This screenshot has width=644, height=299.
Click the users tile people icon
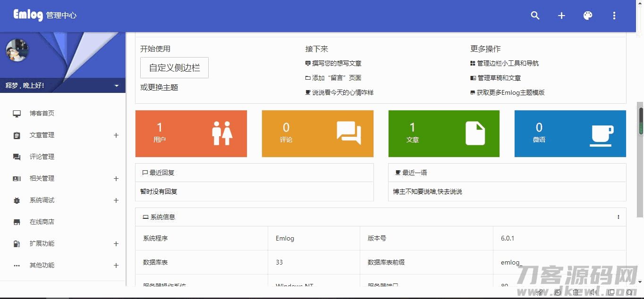point(222,133)
